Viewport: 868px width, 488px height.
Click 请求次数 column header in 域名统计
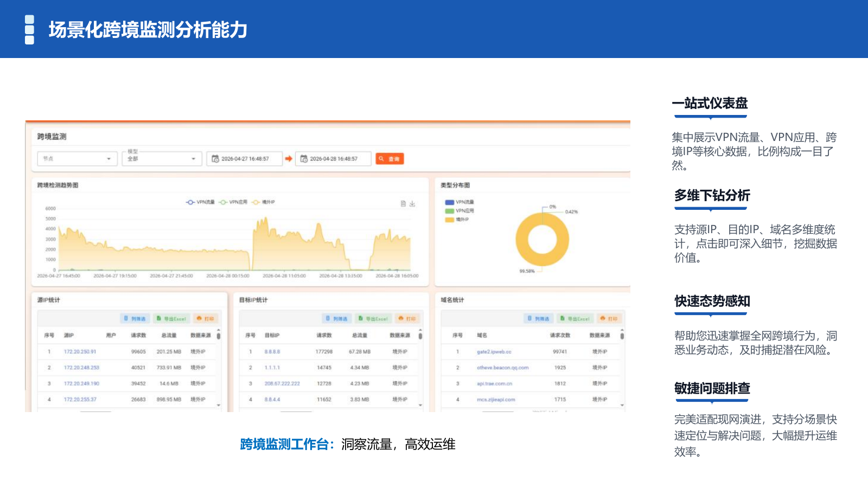560,336
